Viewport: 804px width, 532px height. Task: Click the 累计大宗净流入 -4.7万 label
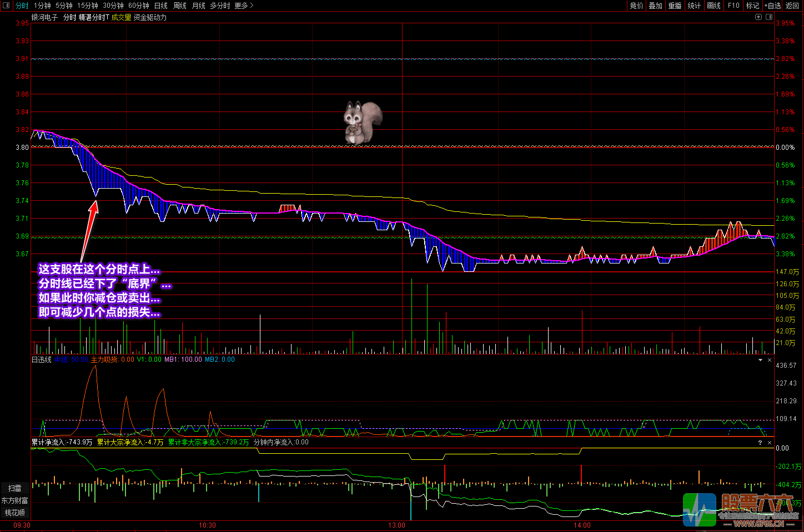coord(130,442)
